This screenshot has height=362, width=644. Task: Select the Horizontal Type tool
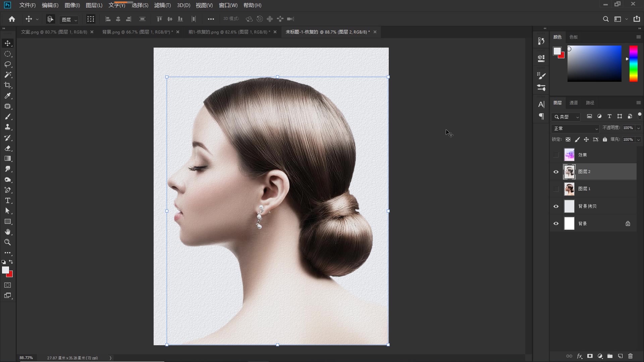pos(8,200)
